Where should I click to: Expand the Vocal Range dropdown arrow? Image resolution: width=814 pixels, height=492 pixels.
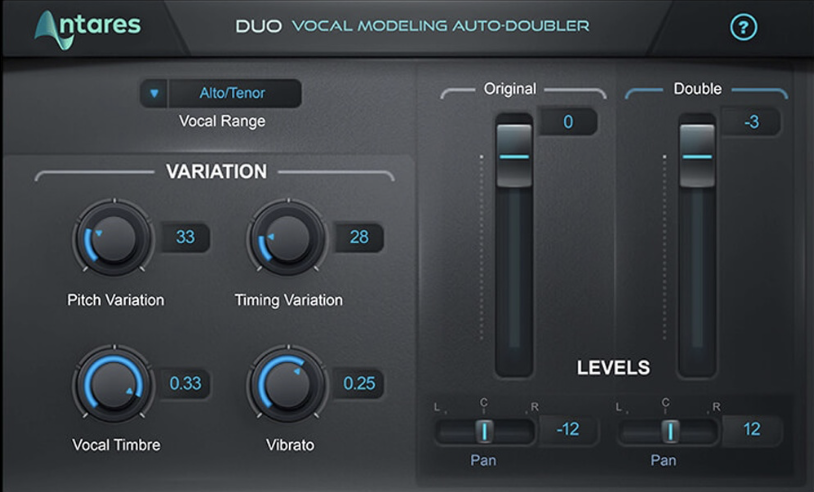coord(154,93)
